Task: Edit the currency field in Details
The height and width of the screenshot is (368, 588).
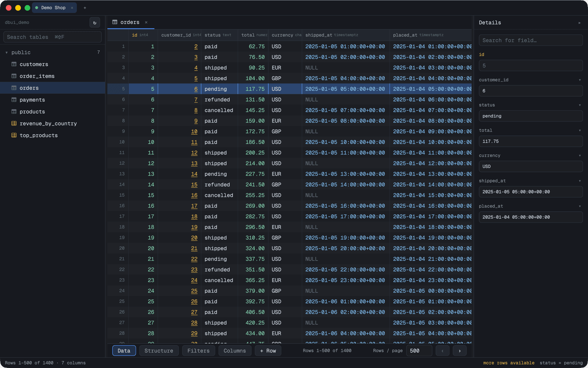Action: [531, 166]
